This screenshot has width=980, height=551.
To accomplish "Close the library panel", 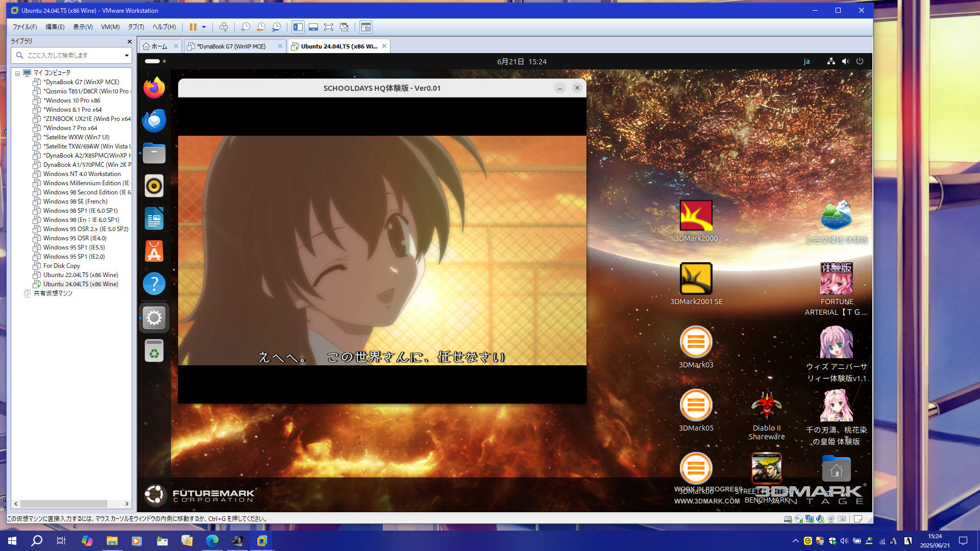I will [x=129, y=41].
